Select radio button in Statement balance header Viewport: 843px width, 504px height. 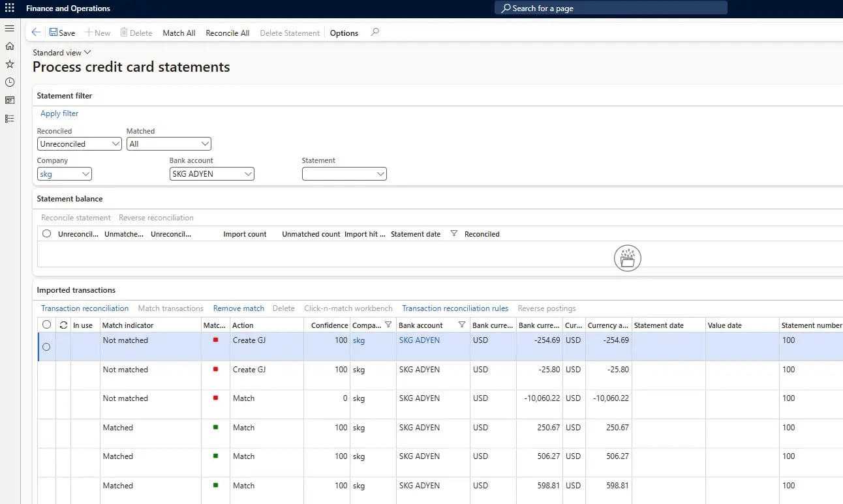(46, 233)
